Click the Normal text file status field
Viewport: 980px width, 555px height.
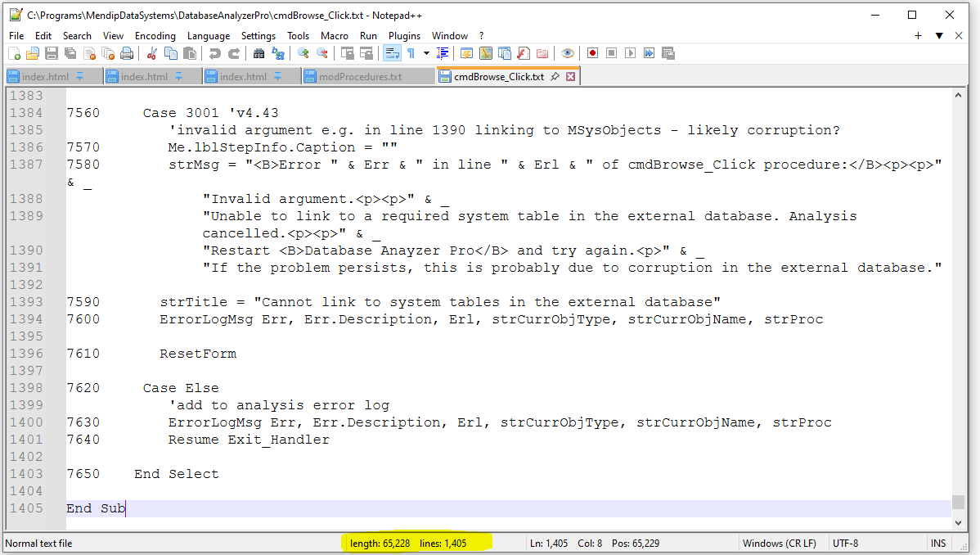[38, 543]
